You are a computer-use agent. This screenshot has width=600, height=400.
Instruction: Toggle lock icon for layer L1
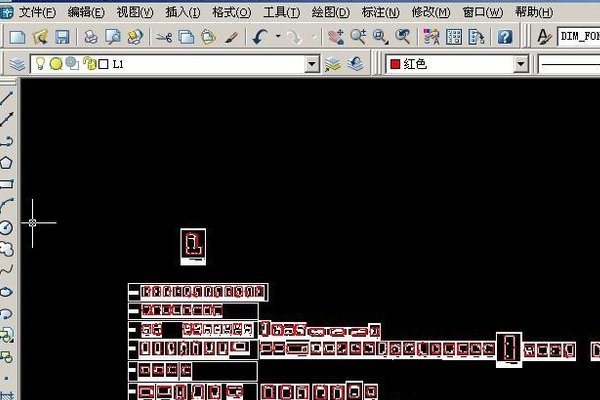pos(88,63)
